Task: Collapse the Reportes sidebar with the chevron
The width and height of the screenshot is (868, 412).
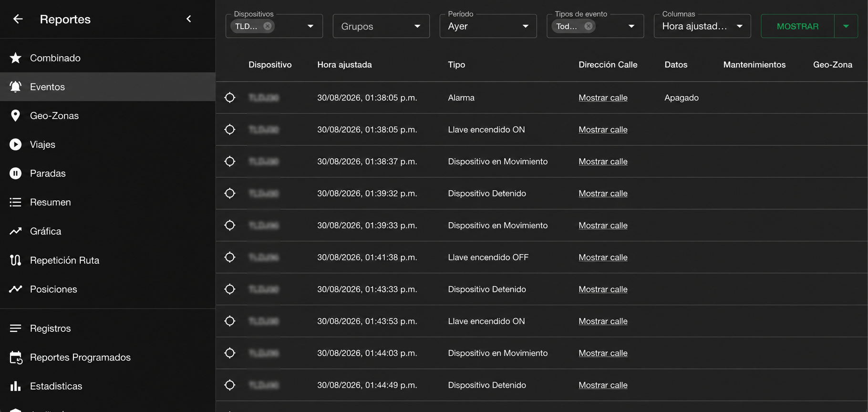Action: (x=189, y=19)
